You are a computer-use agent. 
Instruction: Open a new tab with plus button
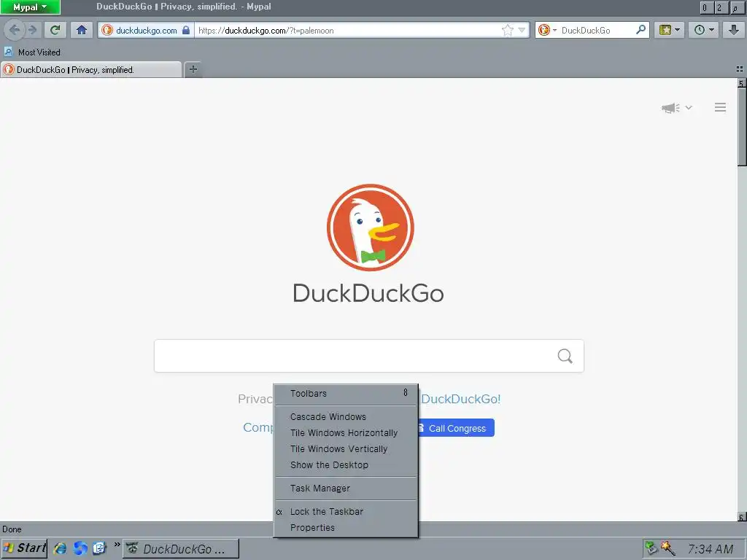[193, 69]
